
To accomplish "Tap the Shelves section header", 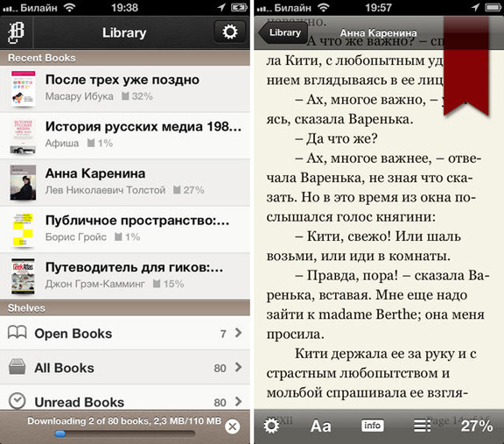I will click(x=125, y=308).
